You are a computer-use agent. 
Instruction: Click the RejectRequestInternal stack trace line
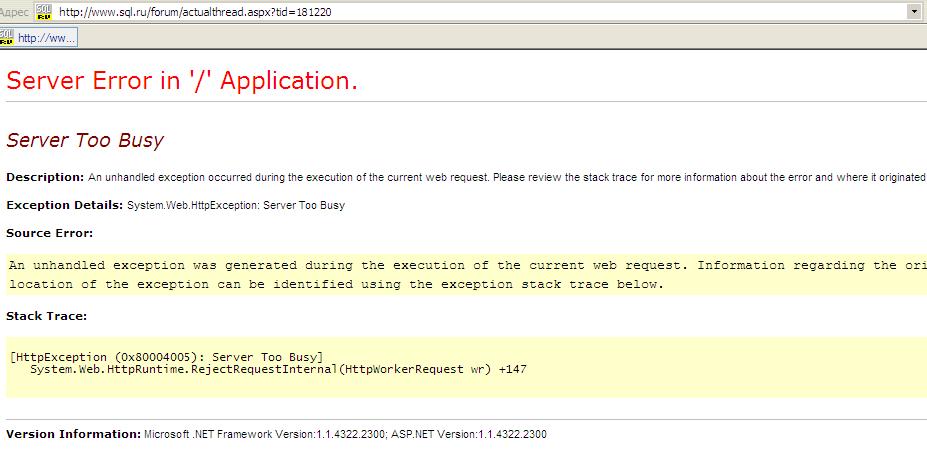click(x=278, y=369)
